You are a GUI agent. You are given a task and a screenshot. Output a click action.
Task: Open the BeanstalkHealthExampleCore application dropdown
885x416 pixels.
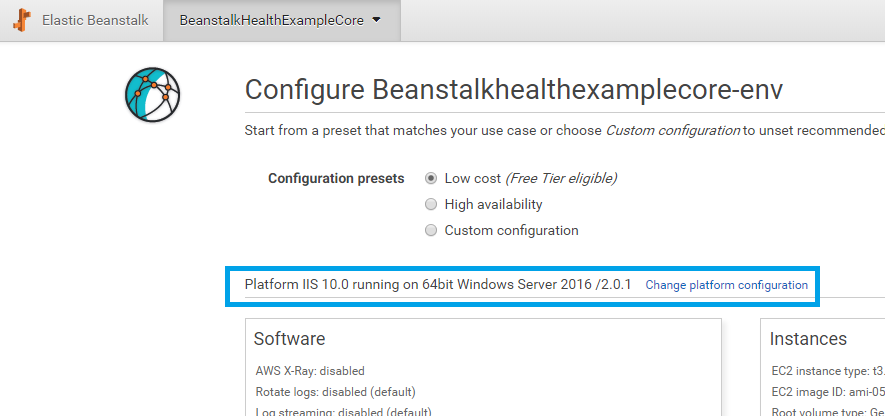tap(281, 20)
